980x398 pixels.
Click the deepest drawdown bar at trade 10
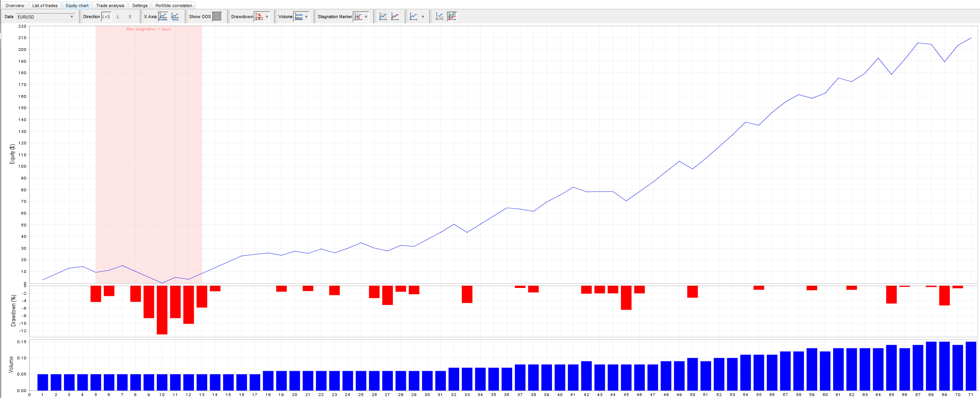pos(162,310)
